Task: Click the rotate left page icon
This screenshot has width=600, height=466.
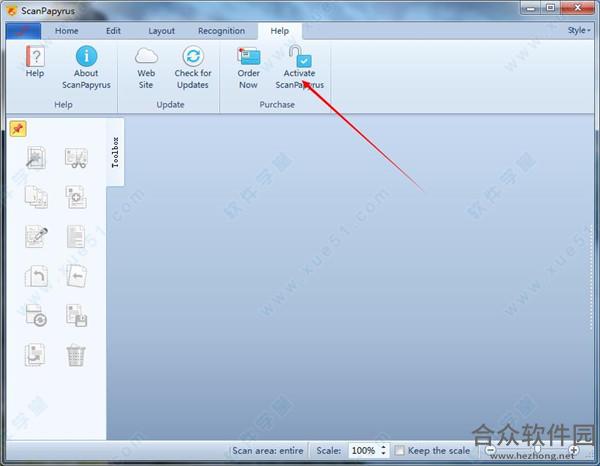Action: click(36, 276)
